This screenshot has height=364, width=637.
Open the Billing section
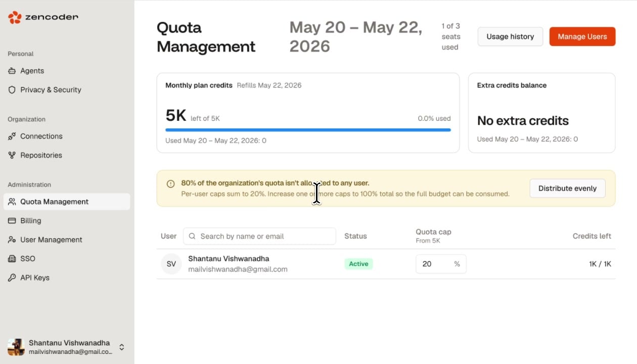[67, 220]
